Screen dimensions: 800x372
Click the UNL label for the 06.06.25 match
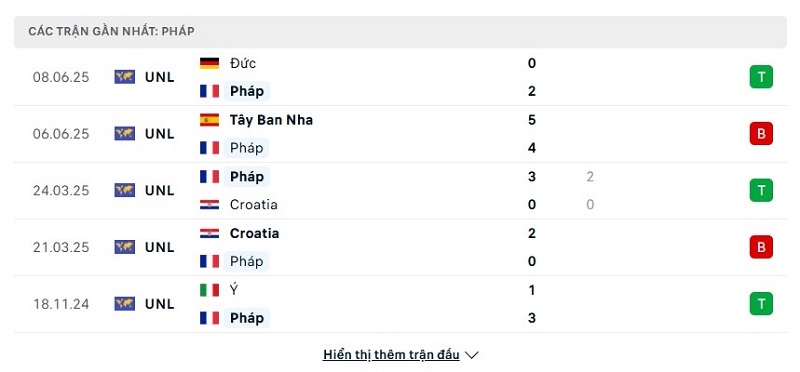(x=160, y=134)
